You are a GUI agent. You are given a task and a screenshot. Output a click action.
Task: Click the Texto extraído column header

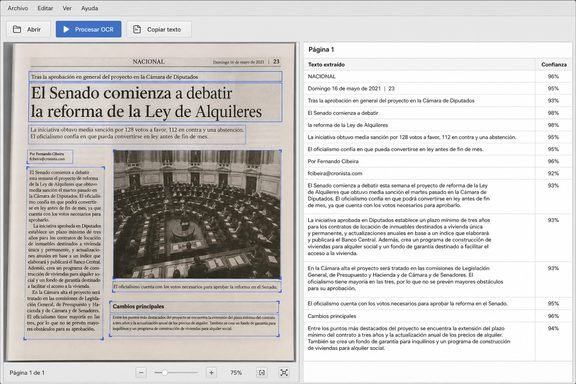pyautogui.click(x=326, y=64)
